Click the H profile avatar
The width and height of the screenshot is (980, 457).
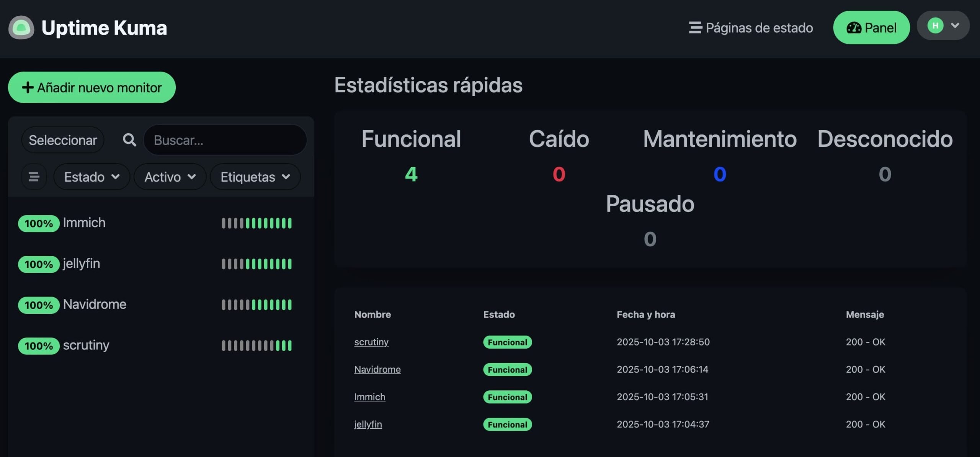click(x=935, y=26)
